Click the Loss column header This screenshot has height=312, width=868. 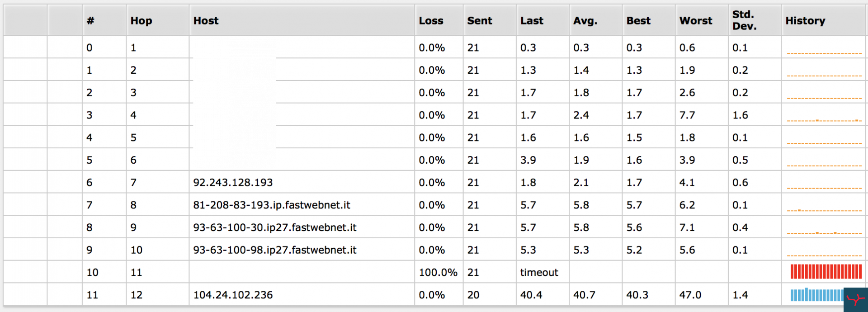431,21
